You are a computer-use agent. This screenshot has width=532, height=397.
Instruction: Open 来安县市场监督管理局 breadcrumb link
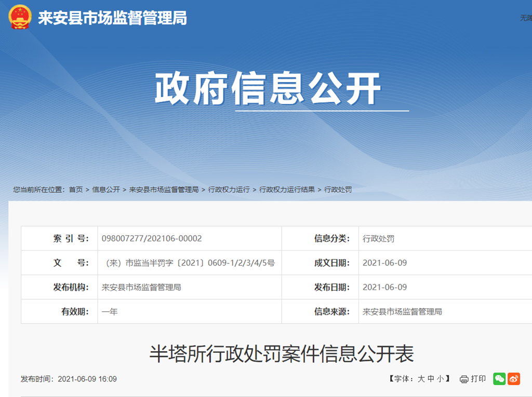pyautogui.click(x=164, y=190)
